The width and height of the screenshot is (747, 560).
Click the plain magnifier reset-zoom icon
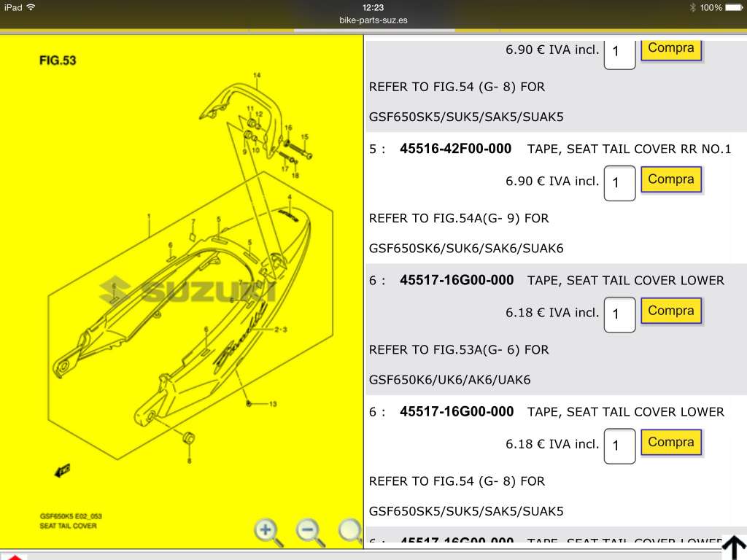(351, 531)
